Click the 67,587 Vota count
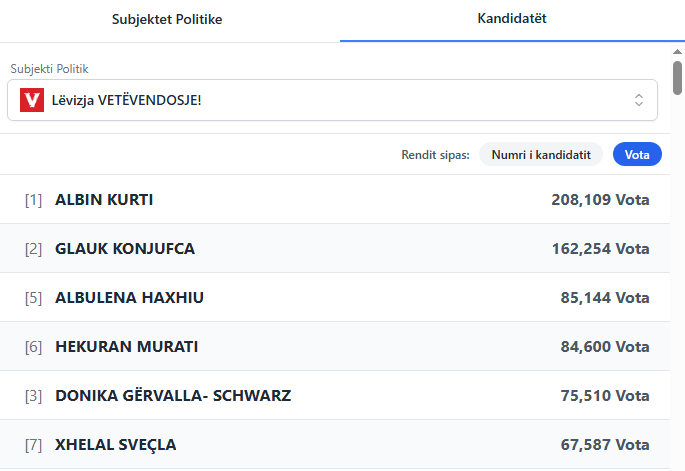Image resolution: width=685 pixels, height=471 pixels. tap(605, 445)
